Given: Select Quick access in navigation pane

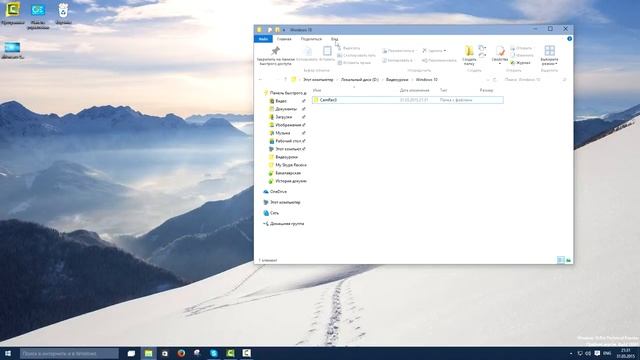Looking at the screenshot, I should coord(285,93).
